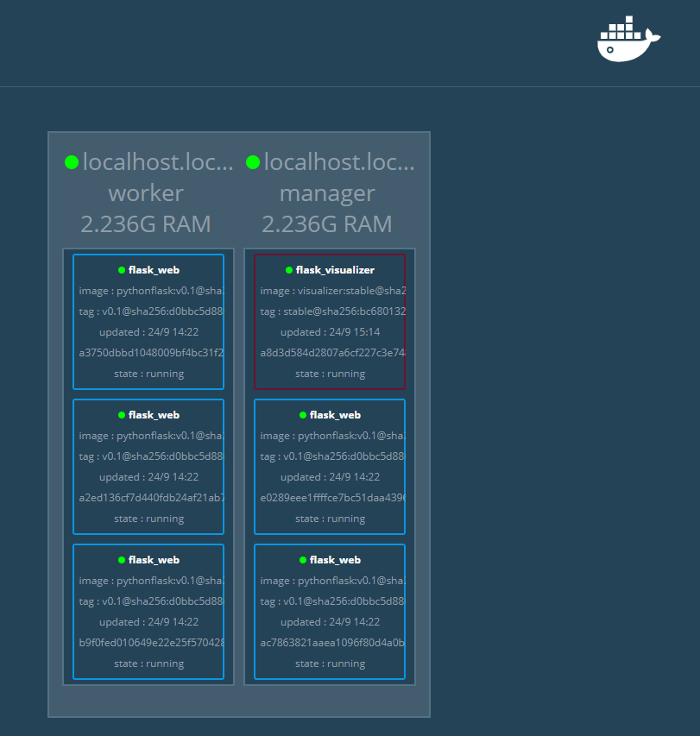
Task: Click the worker node's green status dot
Action: pos(72,162)
